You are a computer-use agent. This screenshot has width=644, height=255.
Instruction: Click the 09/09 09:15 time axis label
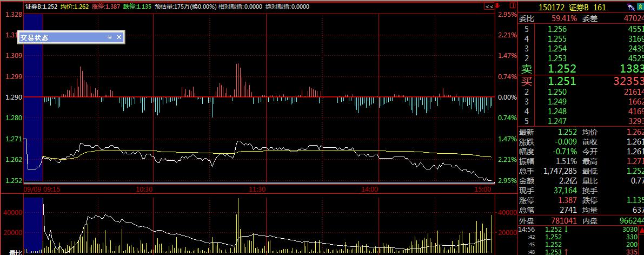[x=42, y=189]
